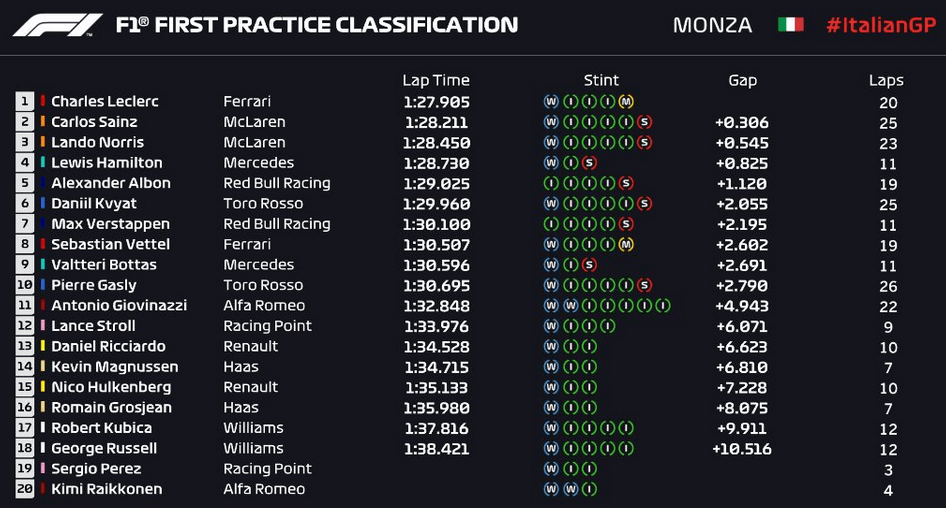Image resolution: width=946 pixels, height=508 pixels.
Task: Select Charles Leclerc driver name
Action: [x=105, y=101]
